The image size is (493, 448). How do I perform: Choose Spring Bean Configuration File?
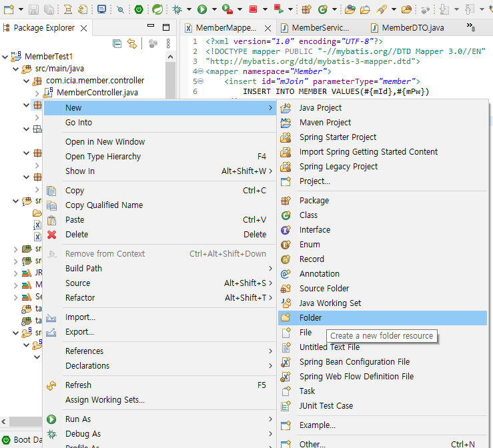[x=383, y=361]
